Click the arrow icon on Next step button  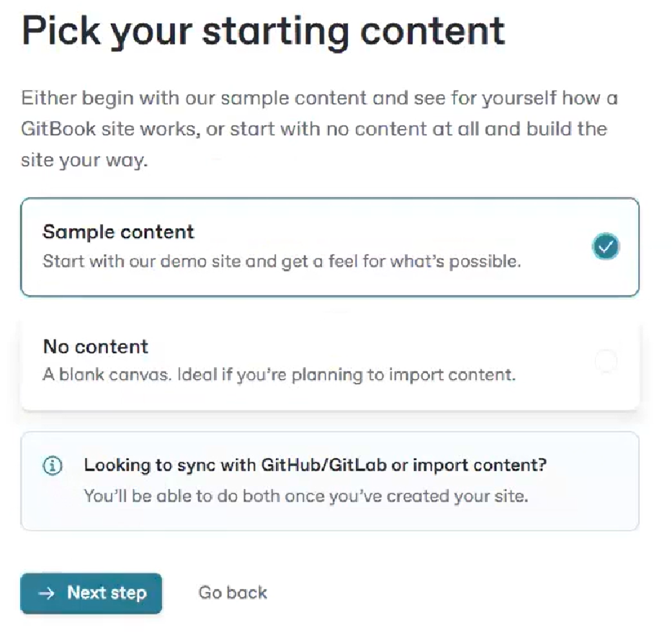pos(47,593)
